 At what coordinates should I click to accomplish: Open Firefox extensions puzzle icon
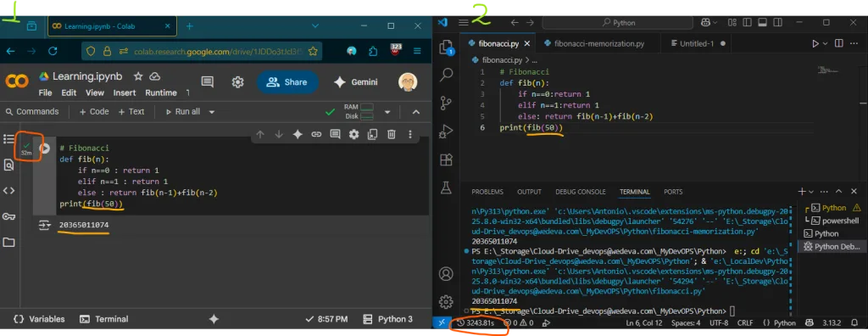point(373,51)
